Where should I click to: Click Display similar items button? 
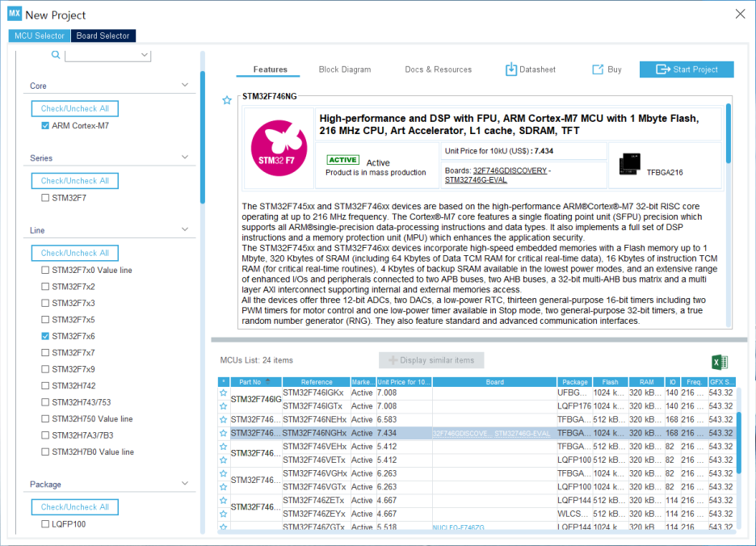pos(431,360)
